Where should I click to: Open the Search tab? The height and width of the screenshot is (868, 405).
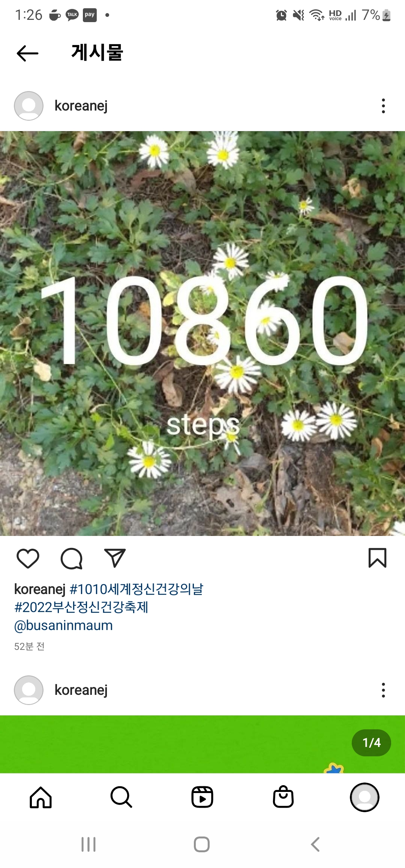click(121, 797)
